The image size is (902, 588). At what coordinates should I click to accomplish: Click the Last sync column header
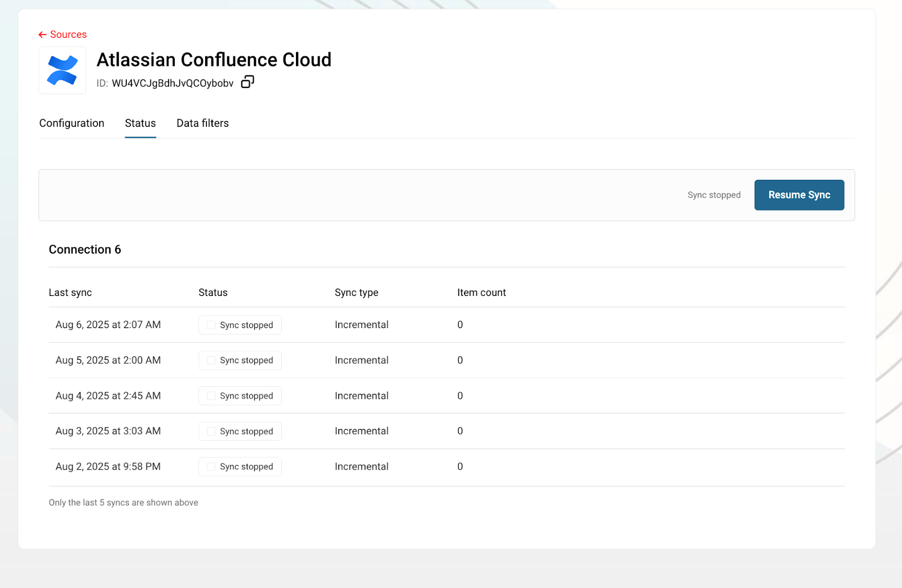[x=70, y=293]
